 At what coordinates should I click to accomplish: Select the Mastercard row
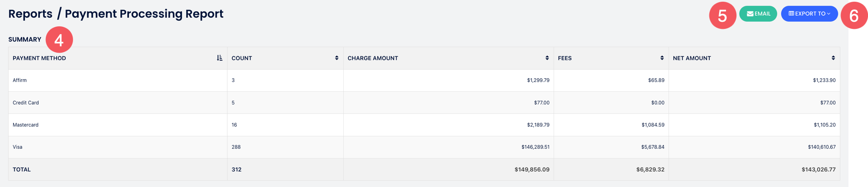pyautogui.click(x=25, y=125)
